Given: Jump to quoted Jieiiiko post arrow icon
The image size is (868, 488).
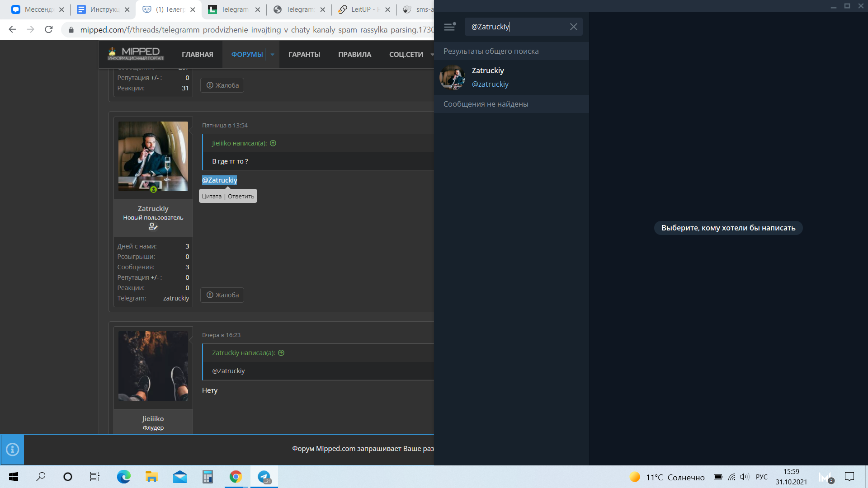Looking at the screenshot, I should [x=273, y=143].
